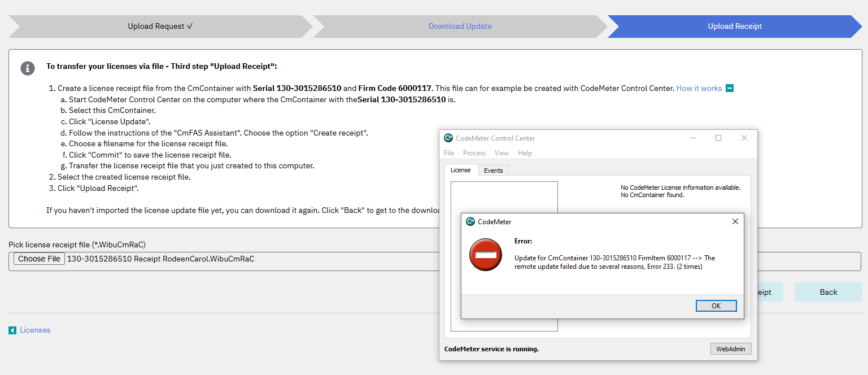The height and width of the screenshot is (375, 868).
Task: Click the empty CmContainer list box
Action: tap(504, 256)
